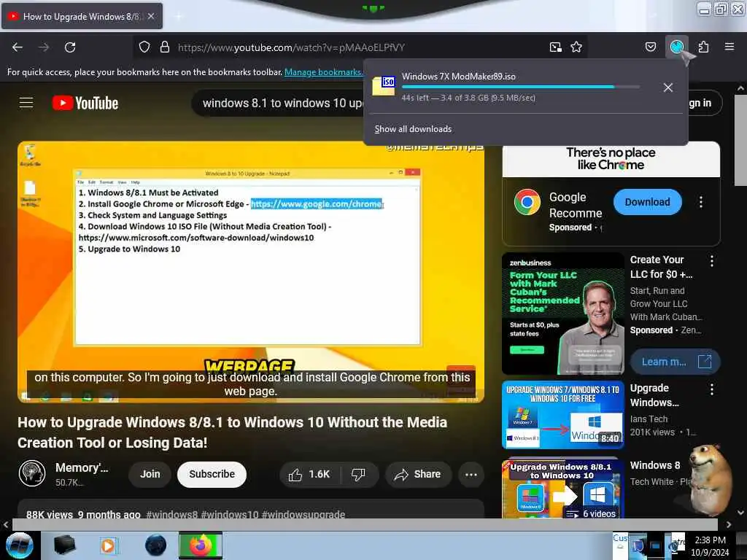Click the #windows8 hashtag
The image size is (747, 560).
pos(172,514)
